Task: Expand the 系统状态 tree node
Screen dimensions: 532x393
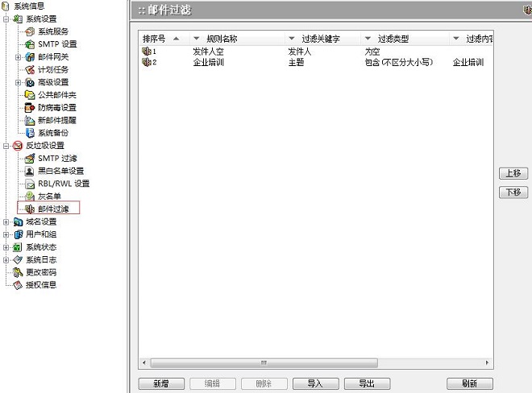Action: (6, 247)
